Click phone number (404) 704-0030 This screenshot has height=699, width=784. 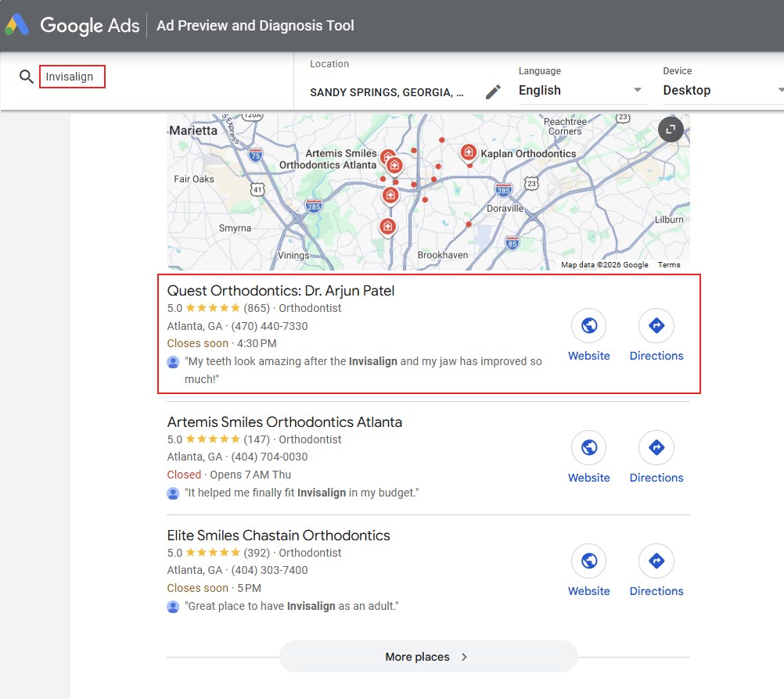pos(269,457)
